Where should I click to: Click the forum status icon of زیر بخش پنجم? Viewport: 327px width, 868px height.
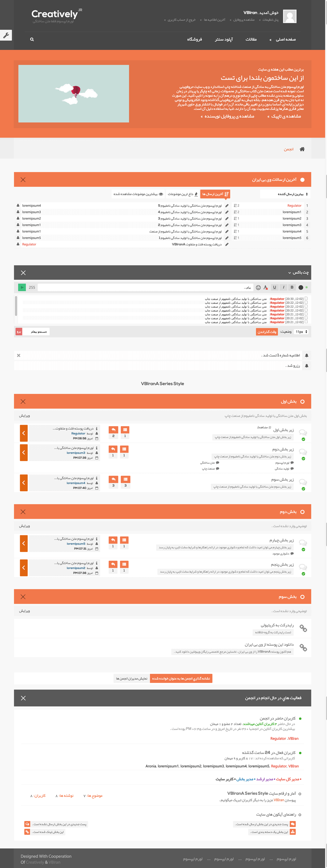point(303,567)
